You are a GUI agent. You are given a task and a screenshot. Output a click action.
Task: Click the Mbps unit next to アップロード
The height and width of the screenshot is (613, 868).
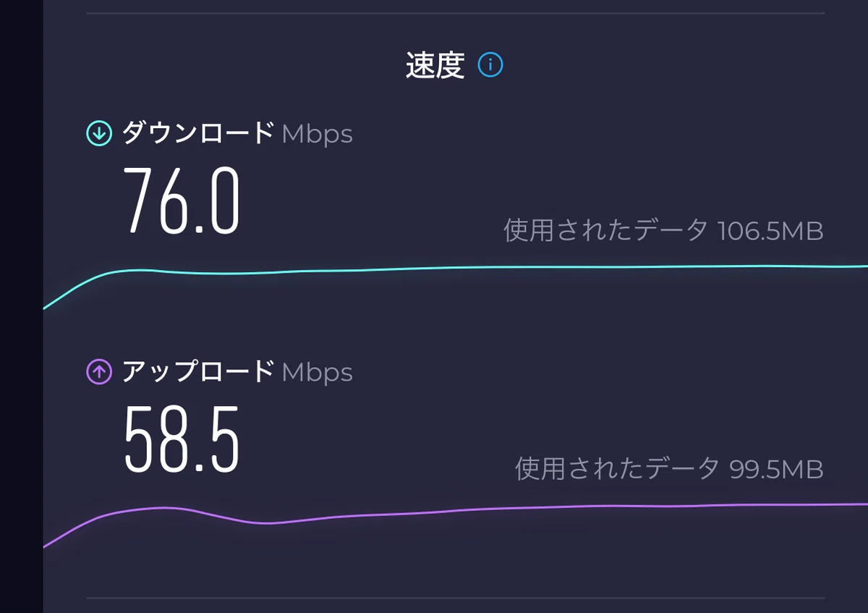click(x=317, y=373)
